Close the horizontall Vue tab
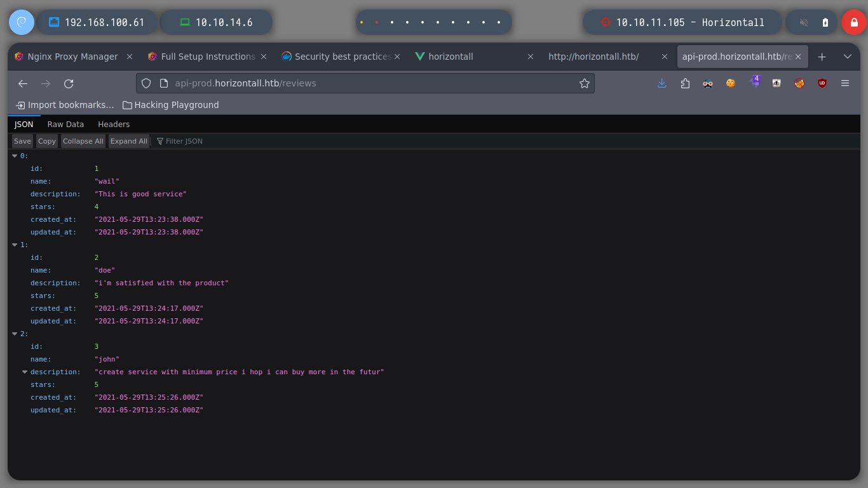The image size is (868, 488). [531, 57]
